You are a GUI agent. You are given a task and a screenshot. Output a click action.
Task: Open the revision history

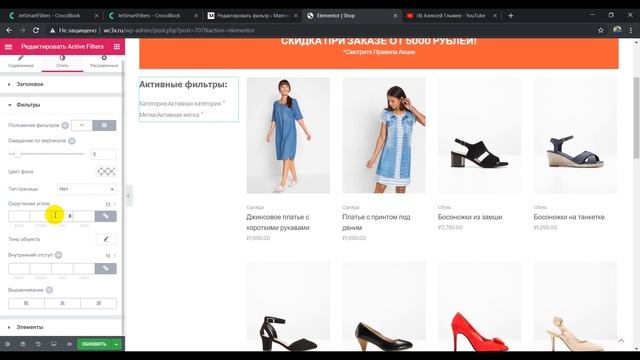coord(38,344)
